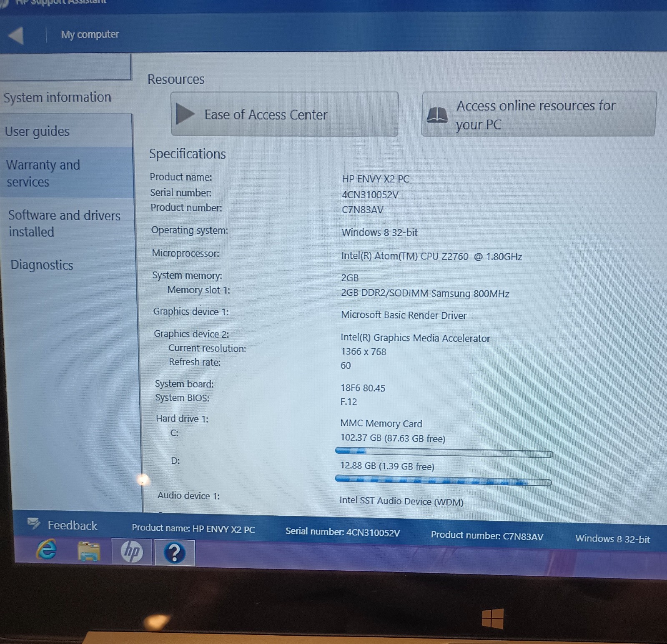
Task: Click the 1366 x 768 resolution value
Action: click(364, 352)
